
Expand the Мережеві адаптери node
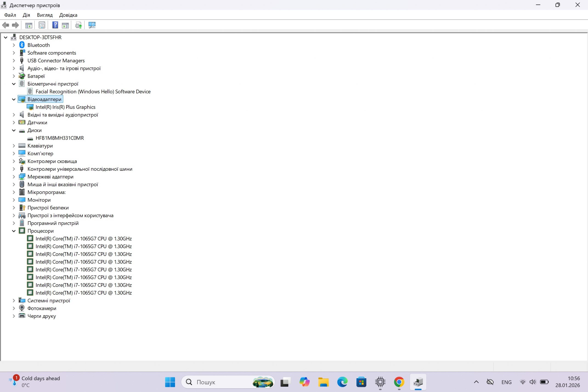click(x=14, y=177)
